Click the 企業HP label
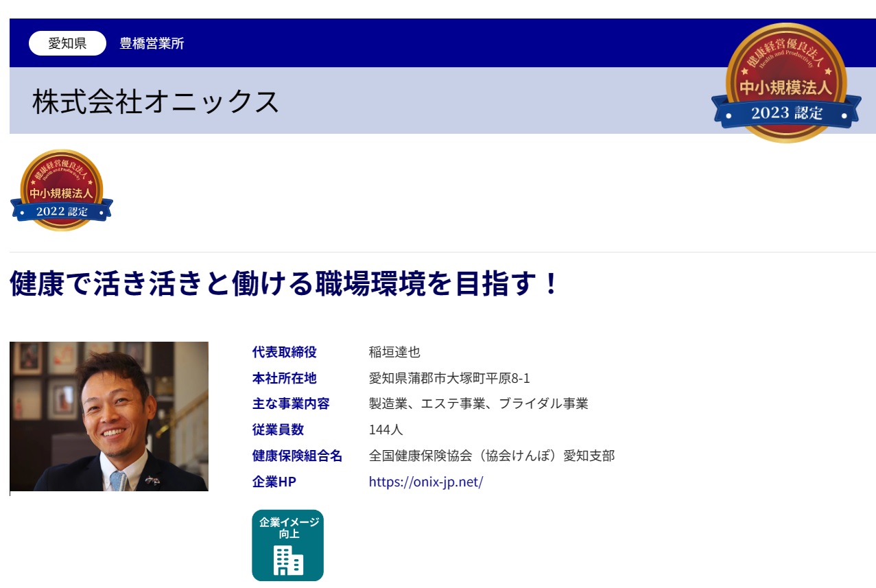This screenshot has width=876, height=588. click(x=274, y=482)
